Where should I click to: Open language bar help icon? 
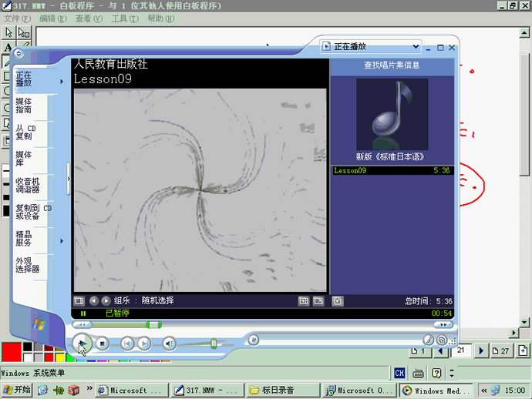(x=436, y=374)
